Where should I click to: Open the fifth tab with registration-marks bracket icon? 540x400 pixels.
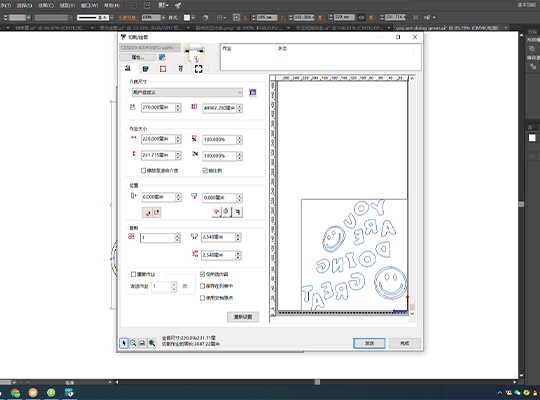pos(199,69)
